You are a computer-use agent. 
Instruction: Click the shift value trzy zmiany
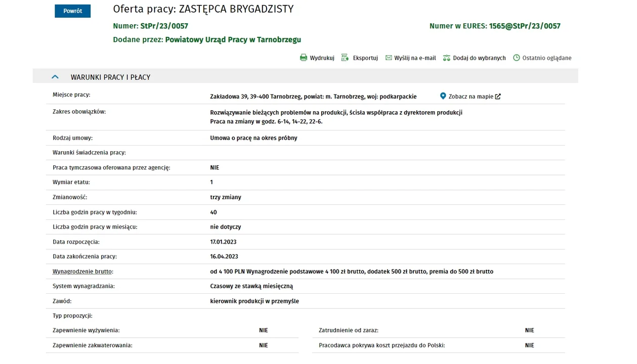[x=226, y=197]
